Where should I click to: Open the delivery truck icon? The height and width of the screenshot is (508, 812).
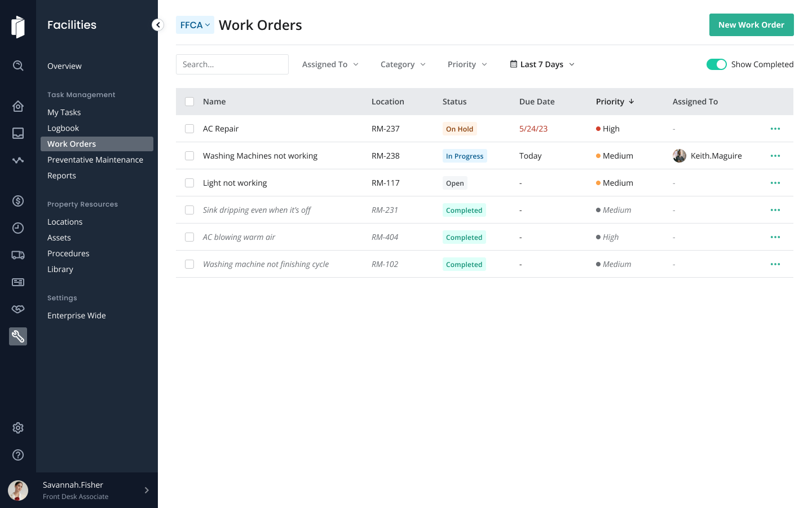click(x=18, y=255)
